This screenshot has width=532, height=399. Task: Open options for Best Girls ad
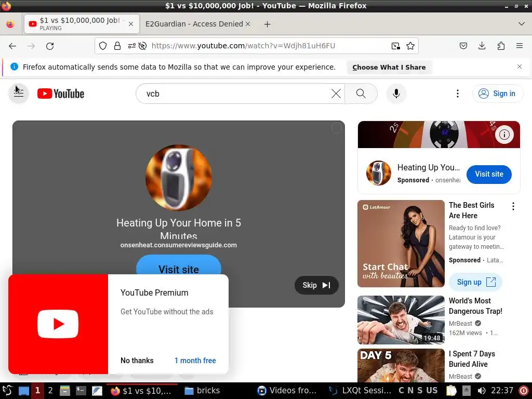pos(513,206)
